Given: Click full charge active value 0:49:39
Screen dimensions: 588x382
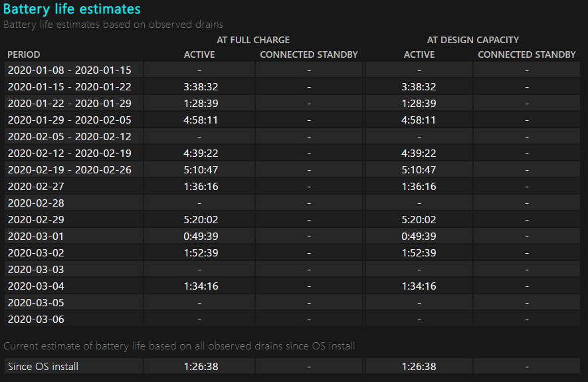Looking at the screenshot, I should 199,236.
